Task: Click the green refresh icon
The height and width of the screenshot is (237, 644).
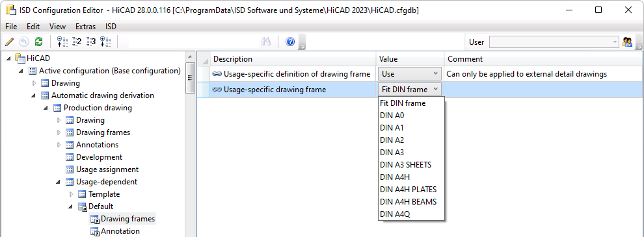Action: [38, 42]
